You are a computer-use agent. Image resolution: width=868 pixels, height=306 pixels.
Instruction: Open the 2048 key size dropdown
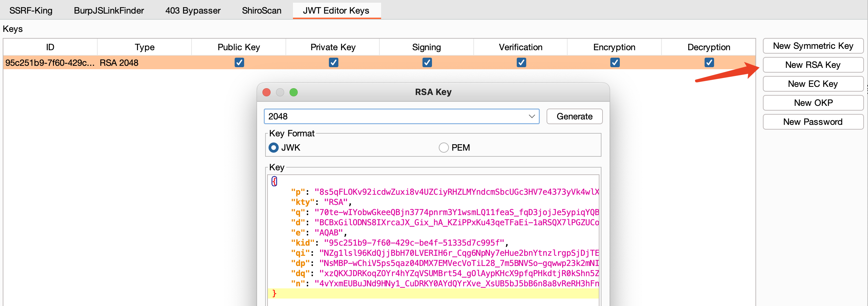(x=401, y=116)
